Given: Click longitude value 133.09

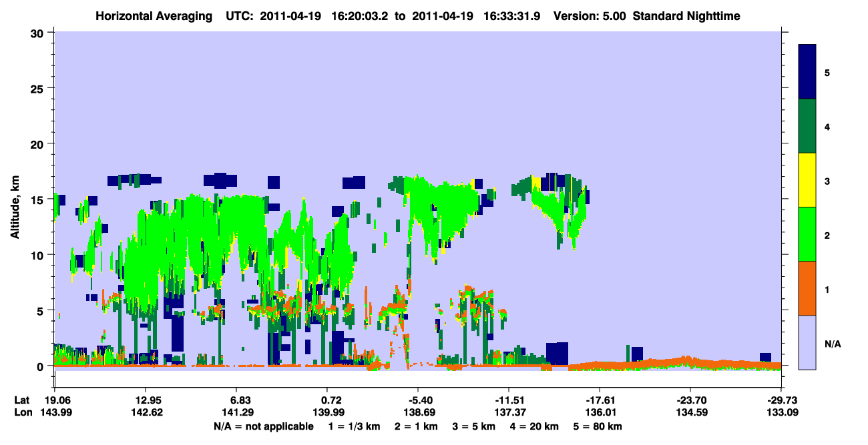Looking at the screenshot, I should pos(781,413).
